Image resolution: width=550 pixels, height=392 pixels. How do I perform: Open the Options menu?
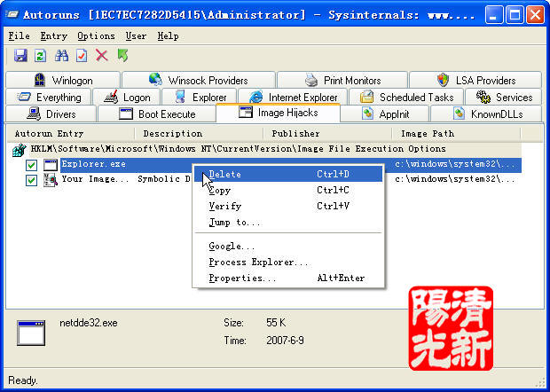96,35
